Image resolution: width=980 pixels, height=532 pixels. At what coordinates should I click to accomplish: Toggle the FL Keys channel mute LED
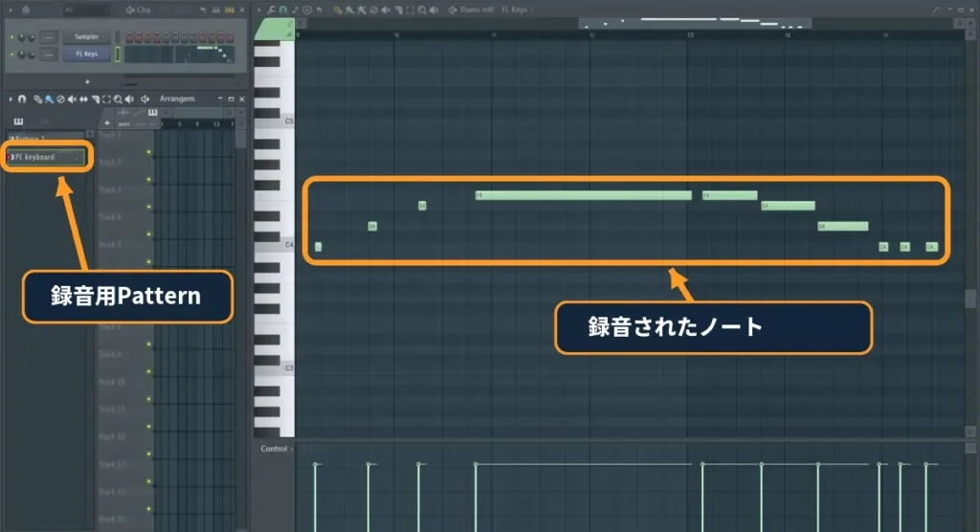11,55
